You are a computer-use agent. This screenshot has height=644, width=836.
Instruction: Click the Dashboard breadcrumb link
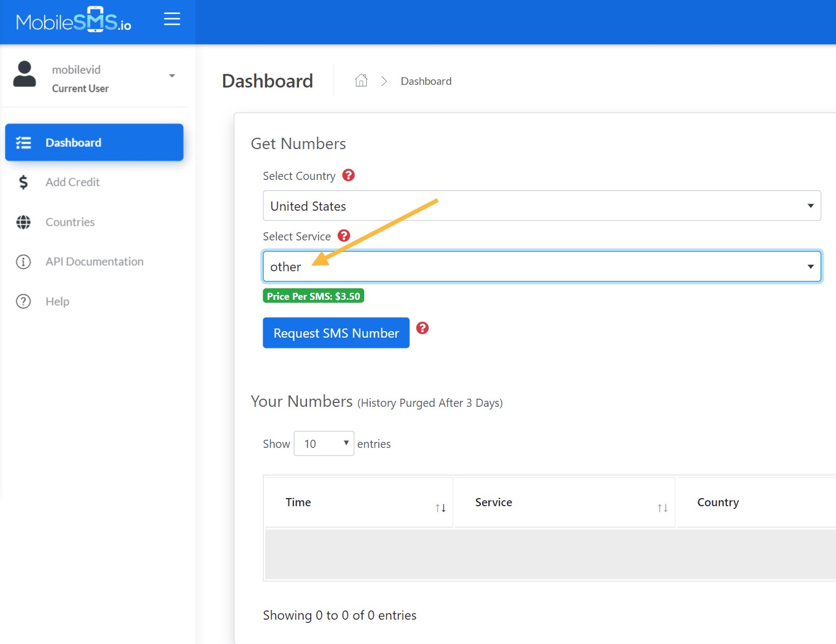(x=426, y=81)
